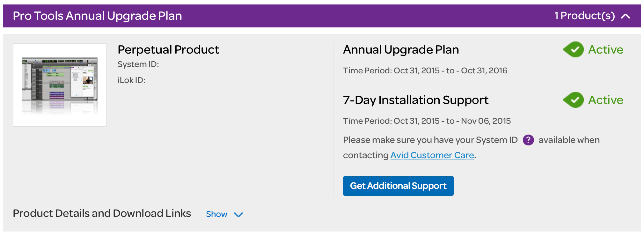Click the Annual Upgrade Plan heading

click(x=401, y=50)
